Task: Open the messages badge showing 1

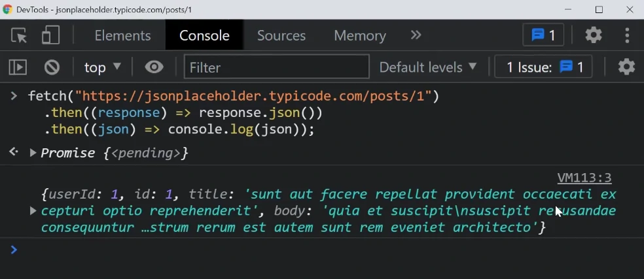Action: tap(543, 35)
